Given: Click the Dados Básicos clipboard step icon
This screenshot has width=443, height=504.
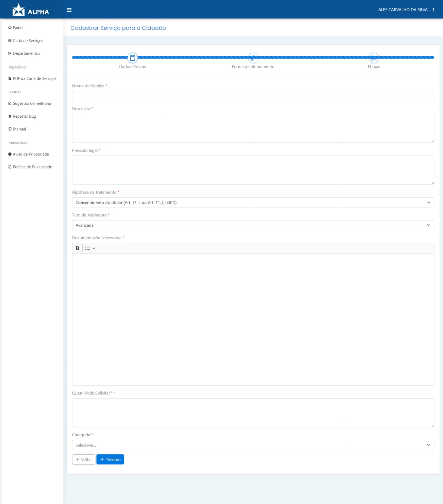Looking at the screenshot, I should (132, 58).
